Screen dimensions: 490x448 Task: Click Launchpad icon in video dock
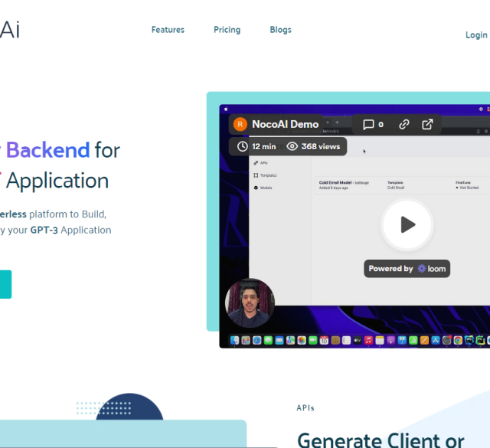click(x=246, y=341)
